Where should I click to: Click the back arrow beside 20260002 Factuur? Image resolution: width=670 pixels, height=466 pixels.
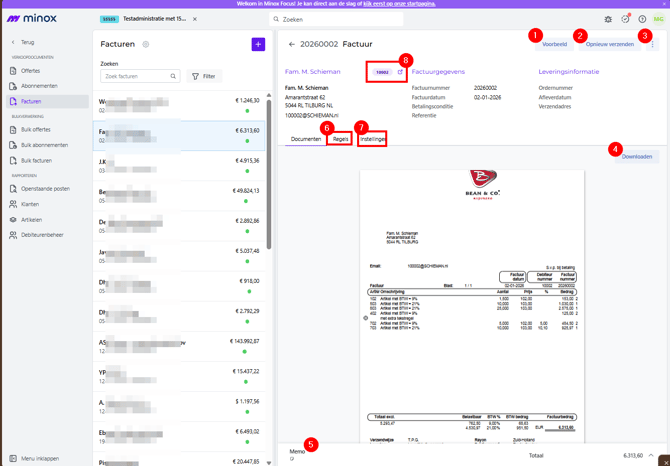coord(292,44)
